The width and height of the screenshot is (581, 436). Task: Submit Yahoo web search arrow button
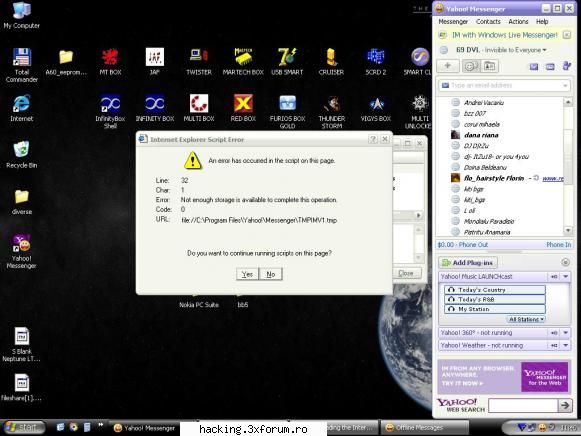click(x=565, y=405)
